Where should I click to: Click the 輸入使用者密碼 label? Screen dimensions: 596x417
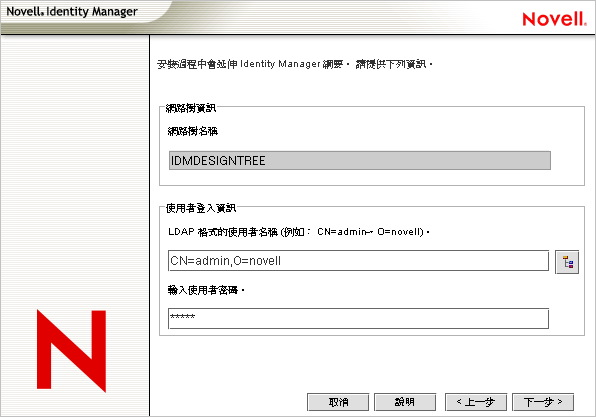(x=206, y=290)
